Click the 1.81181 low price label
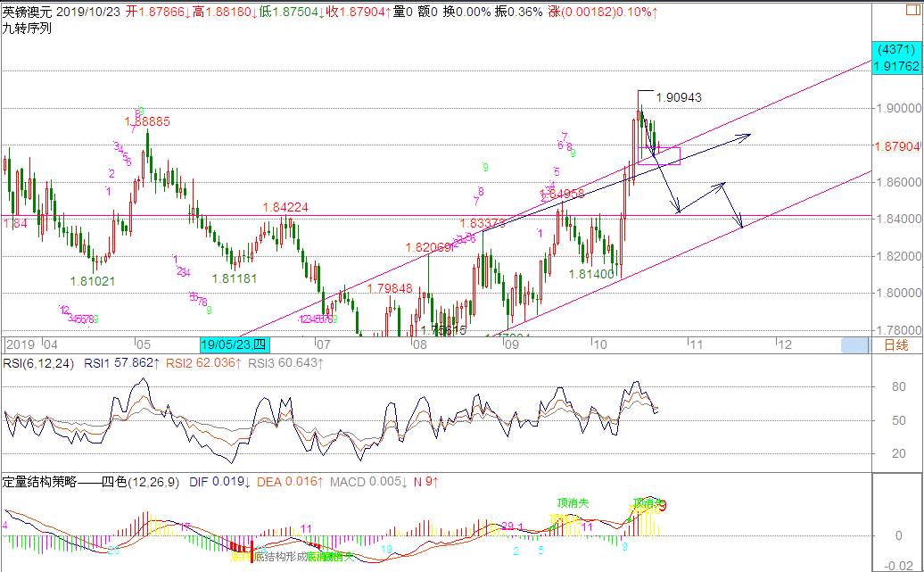The width and height of the screenshot is (924, 572). click(x=235, y=278)
